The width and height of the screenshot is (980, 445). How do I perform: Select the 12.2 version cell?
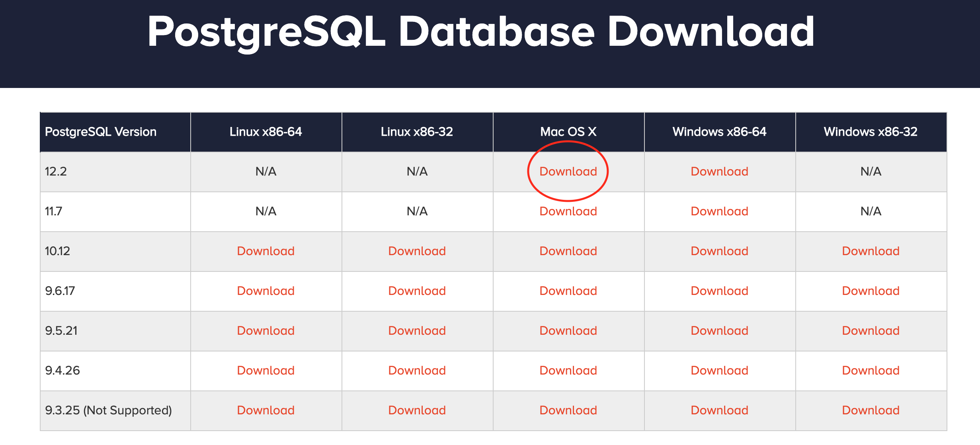click(115, 172)
